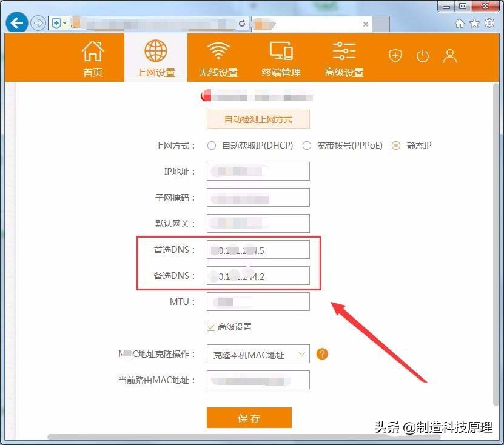
Task: Select 自动获取IP(DHCP) radio option
Action: (212, 146)
